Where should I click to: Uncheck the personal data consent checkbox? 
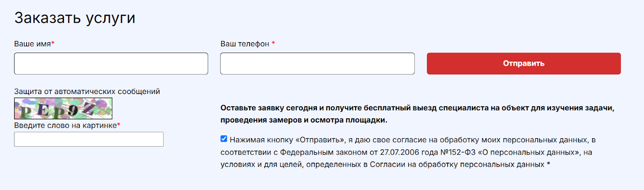(x=224, y=139)
